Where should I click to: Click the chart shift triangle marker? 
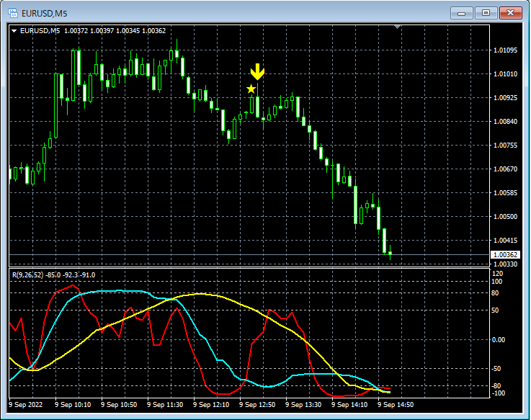coord(398,27)
